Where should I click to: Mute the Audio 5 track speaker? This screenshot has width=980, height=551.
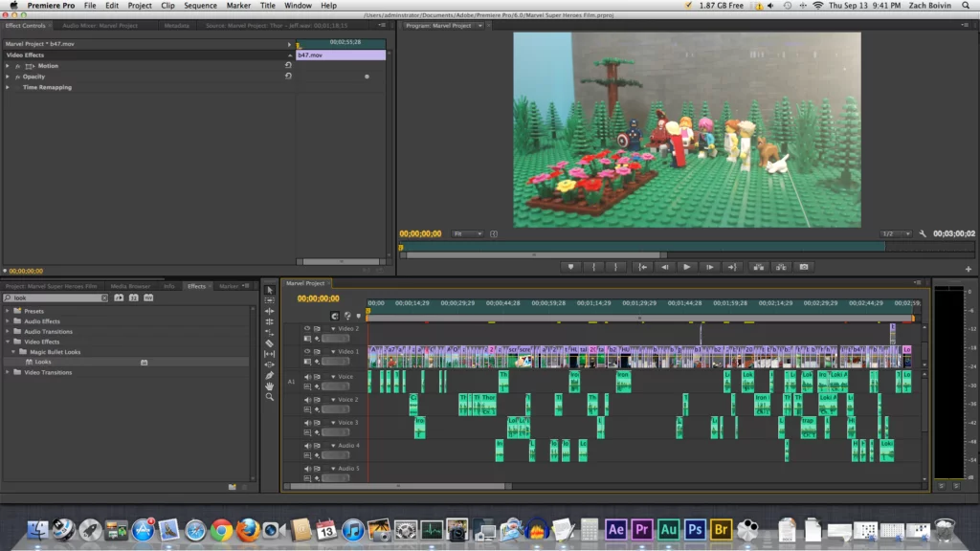click(x=307, y=469)
